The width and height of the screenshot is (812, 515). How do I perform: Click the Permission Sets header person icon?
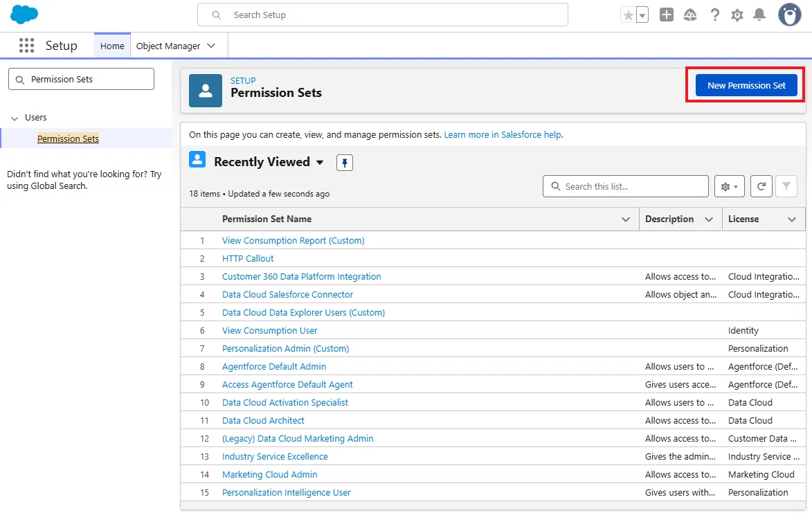[x=206, y=91]
